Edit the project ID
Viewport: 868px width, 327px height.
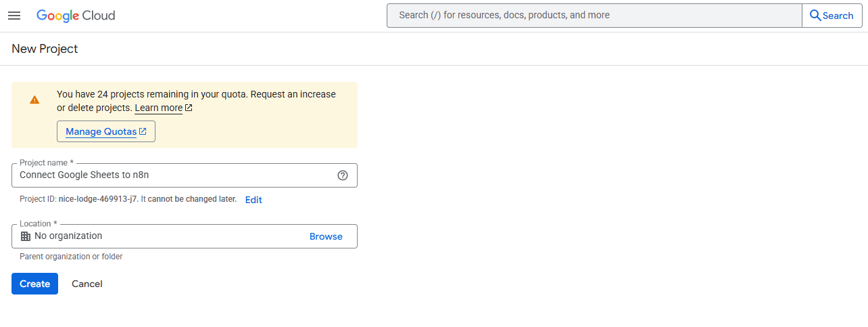[x=254, y=200]
